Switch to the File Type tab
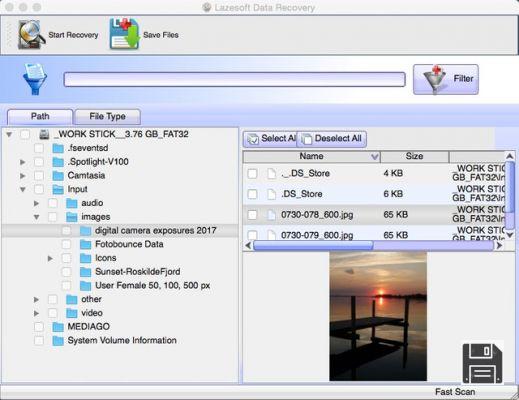519x400 pixels. click(x=107, y=117)
